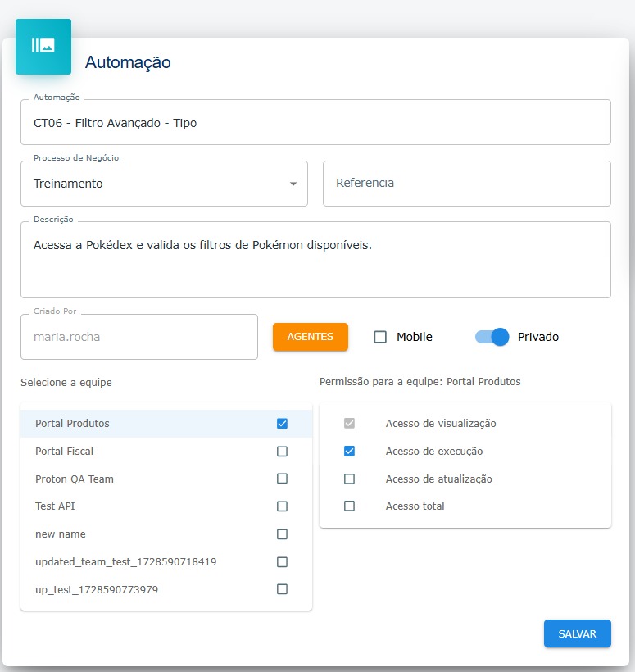Click the Mobile label text

[415, 337]
